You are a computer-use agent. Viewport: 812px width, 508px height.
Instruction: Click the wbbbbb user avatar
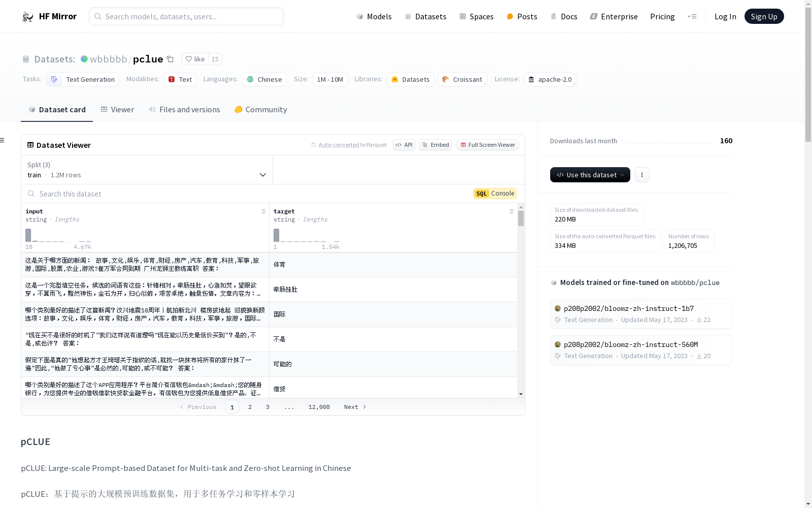[84, 59]
